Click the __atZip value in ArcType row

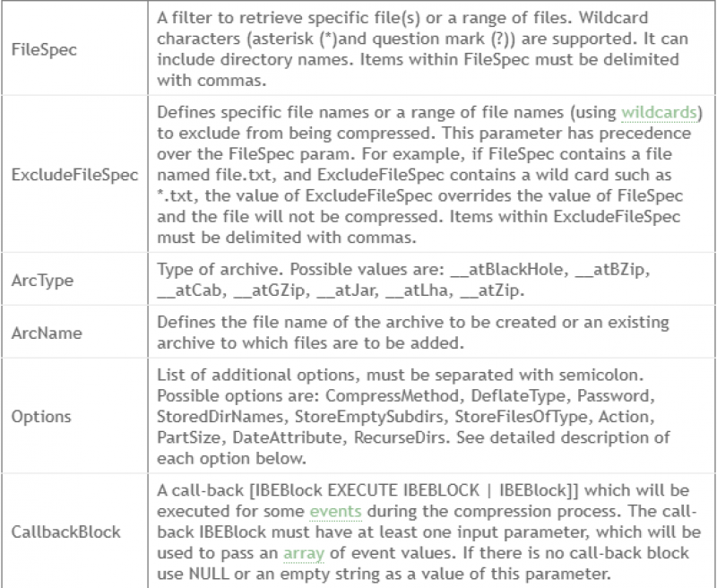pyautogui.click(x=492, y=290)
